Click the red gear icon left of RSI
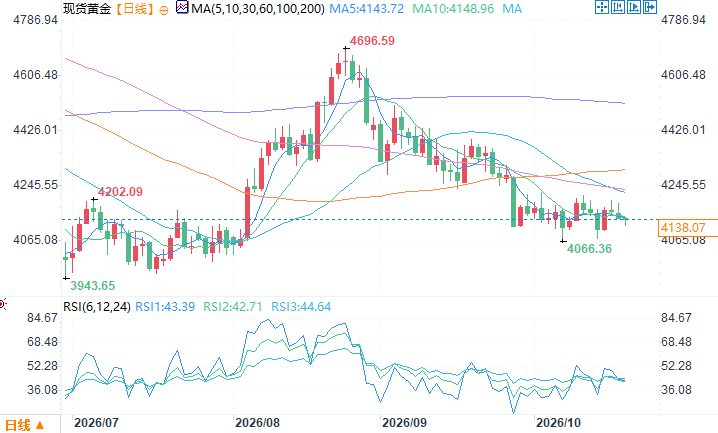 coord(2,304)
